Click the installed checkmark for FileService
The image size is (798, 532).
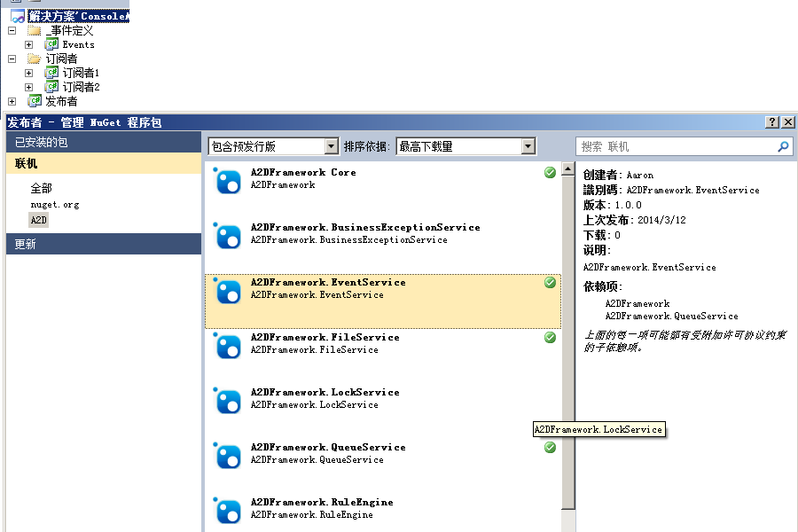pos(550,338)
